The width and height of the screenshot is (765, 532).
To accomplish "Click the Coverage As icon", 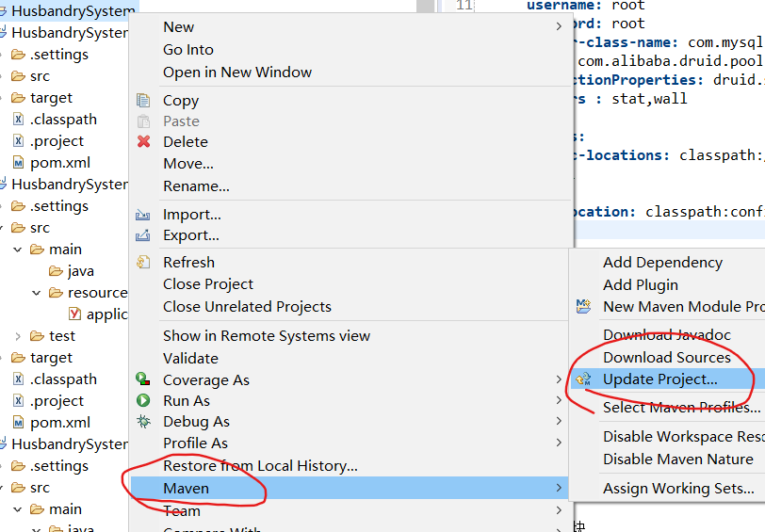I will [142, 379].
